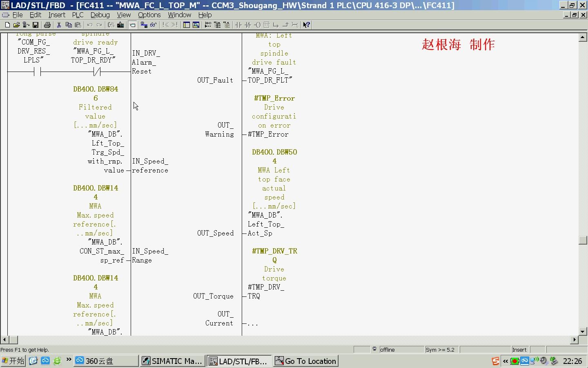The height and width of the screenshot is (368, 588).
Task: Open the Edit menu
Action: (36, 15)
